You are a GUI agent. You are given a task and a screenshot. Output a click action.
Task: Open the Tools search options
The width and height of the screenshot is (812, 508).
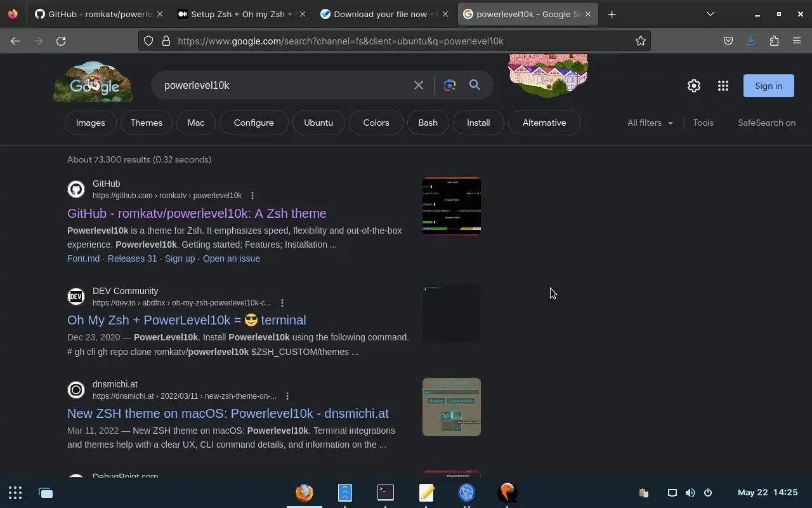[x=703, y=123]
